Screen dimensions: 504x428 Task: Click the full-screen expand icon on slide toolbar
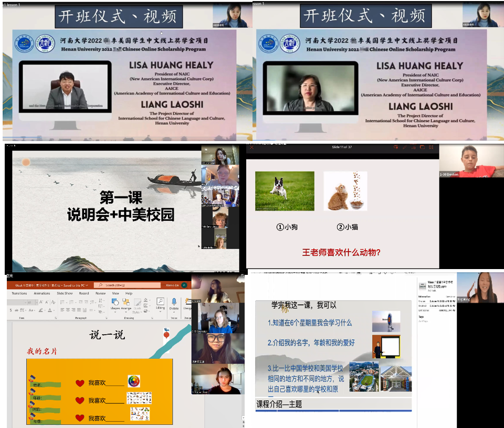(422, 147)
